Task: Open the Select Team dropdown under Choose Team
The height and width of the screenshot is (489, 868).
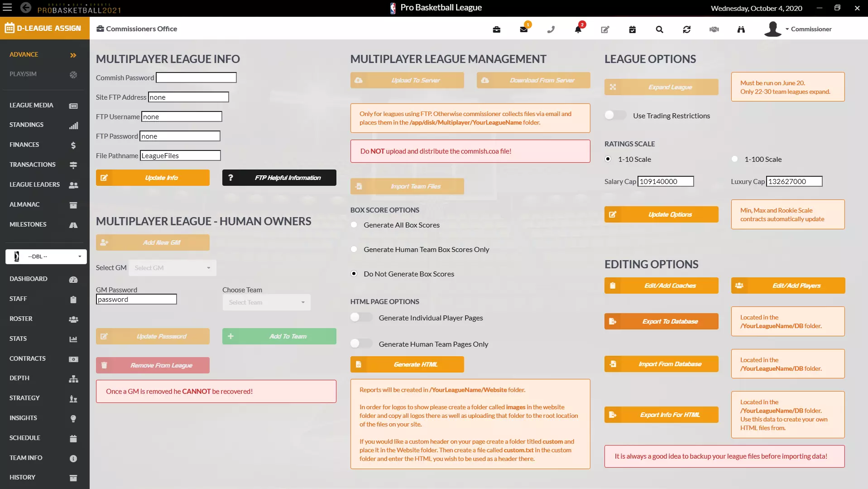Action: (x=267, y=302)
